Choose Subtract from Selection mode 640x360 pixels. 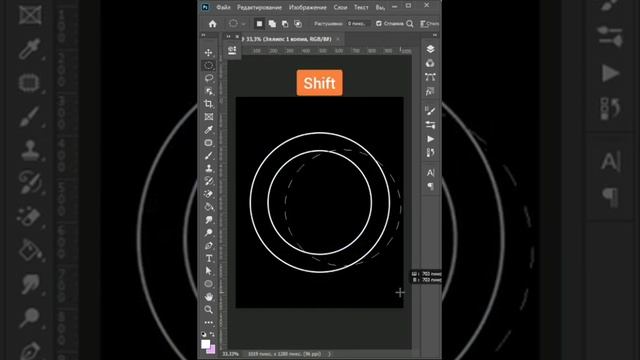tap(285, 24)
